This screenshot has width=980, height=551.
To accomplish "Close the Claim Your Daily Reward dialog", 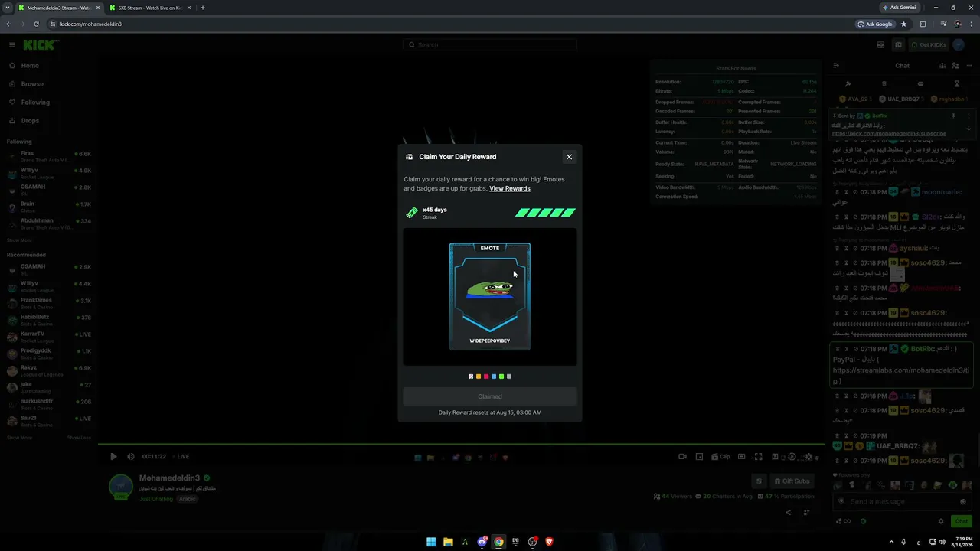I will pos(569,157).
